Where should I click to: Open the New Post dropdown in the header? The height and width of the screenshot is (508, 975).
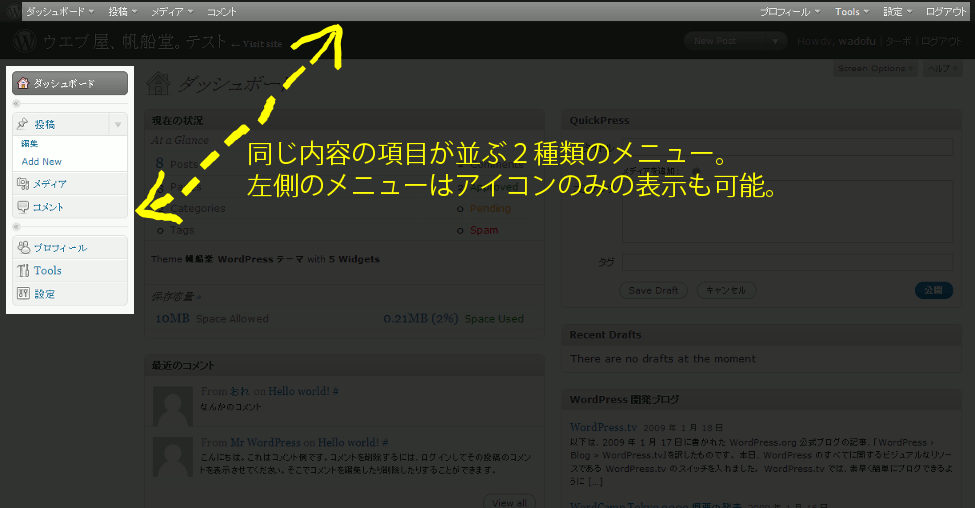(x=777, y=41)
